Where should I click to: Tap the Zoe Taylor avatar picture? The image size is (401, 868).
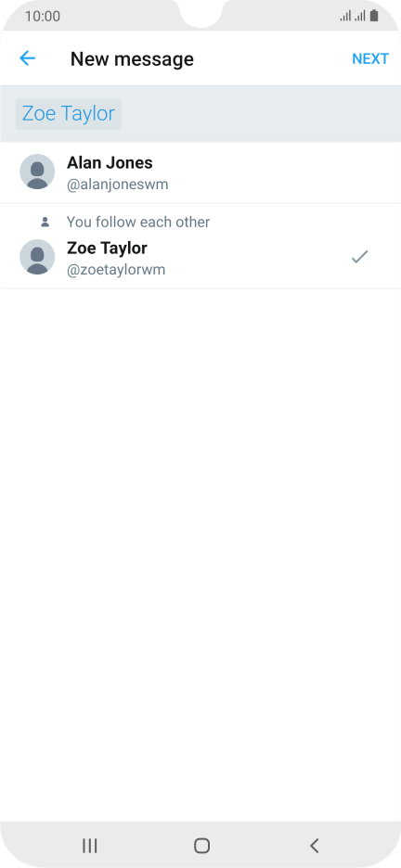tap(37, 257)
